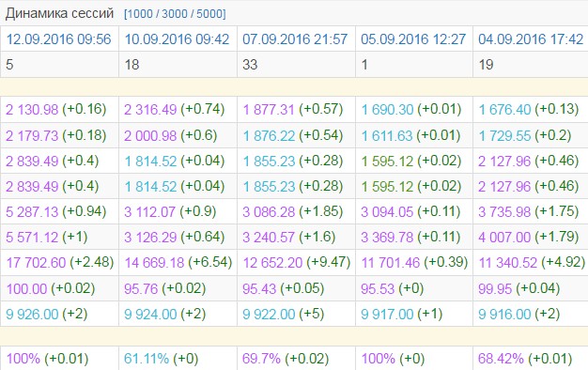Click value 2 316.49 (+0.74)
The width and height of the screenshot is (588, 370).
175,110
